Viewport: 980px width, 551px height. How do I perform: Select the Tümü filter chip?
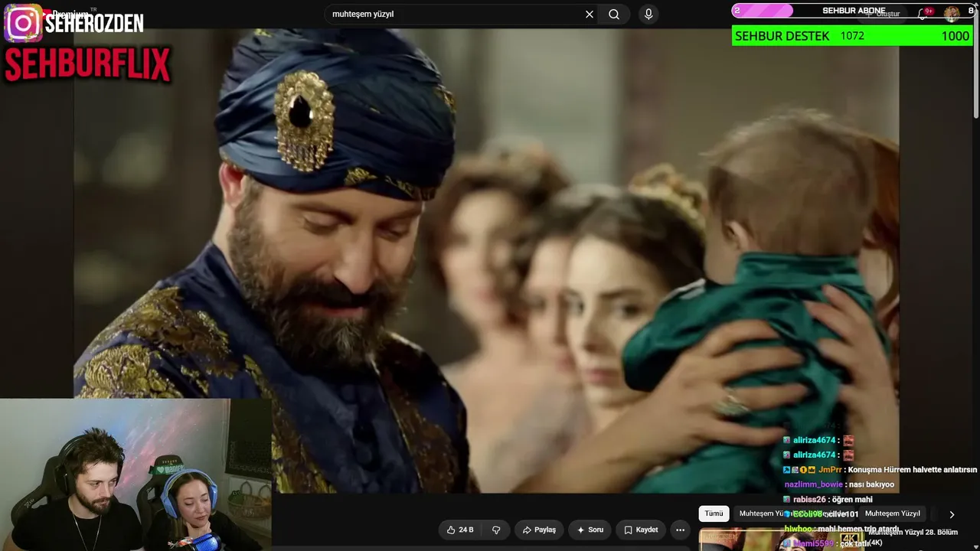tap(714, 514)
